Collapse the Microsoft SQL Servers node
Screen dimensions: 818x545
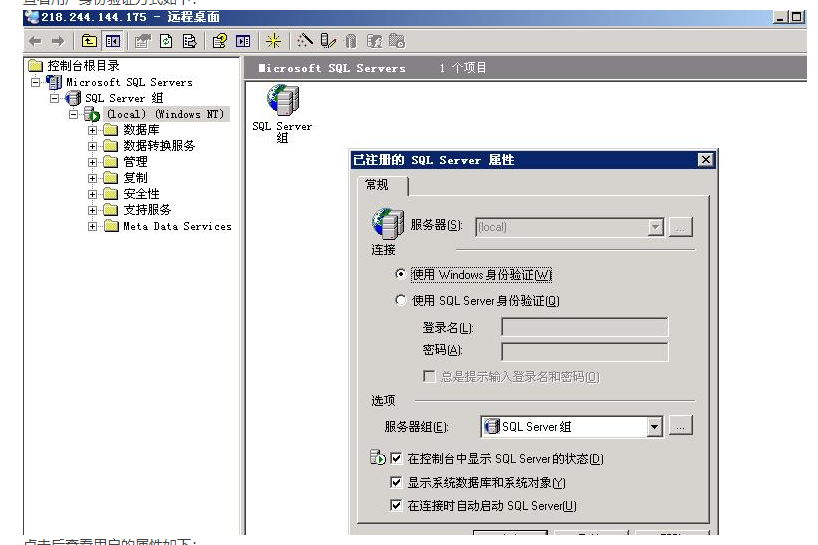click(36, 82)
